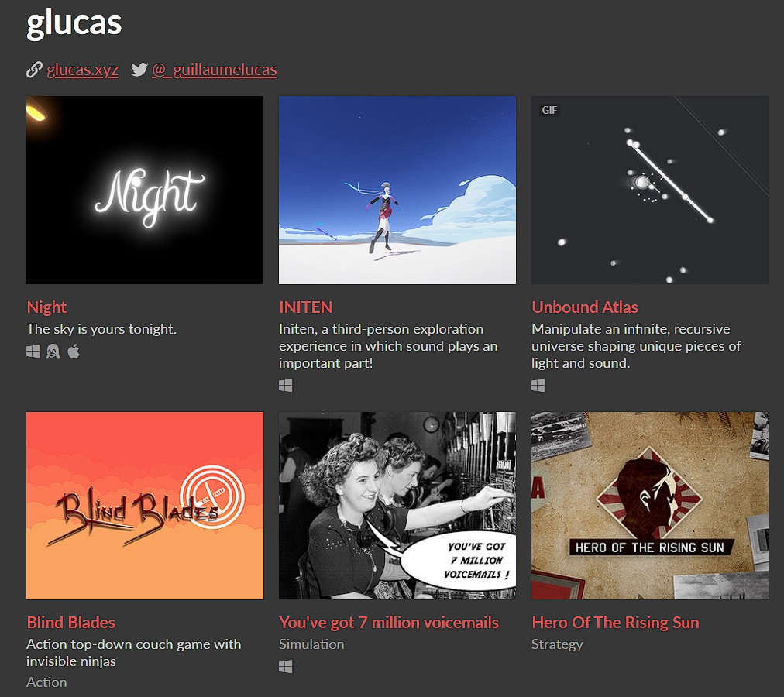
Task: Click the INITEN snowy landscape thumbnail
Action: 397,190
